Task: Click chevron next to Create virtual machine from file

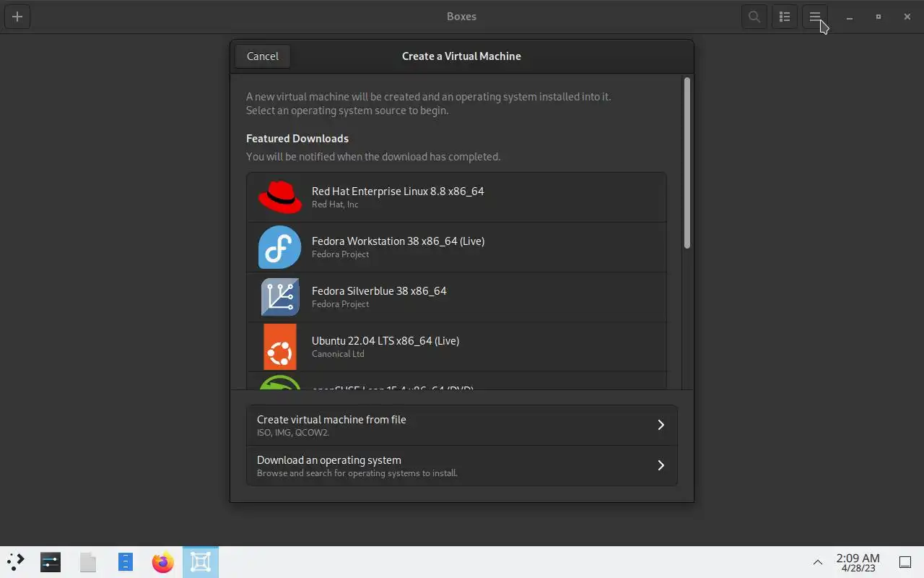Action: click(x=661, y=425)
